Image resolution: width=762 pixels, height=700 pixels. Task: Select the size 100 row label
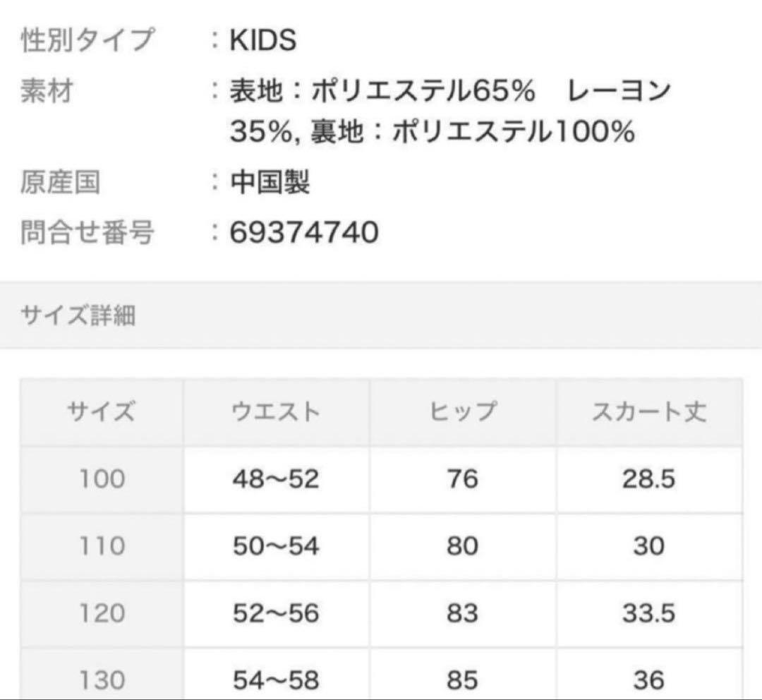[x=102, y=479]
